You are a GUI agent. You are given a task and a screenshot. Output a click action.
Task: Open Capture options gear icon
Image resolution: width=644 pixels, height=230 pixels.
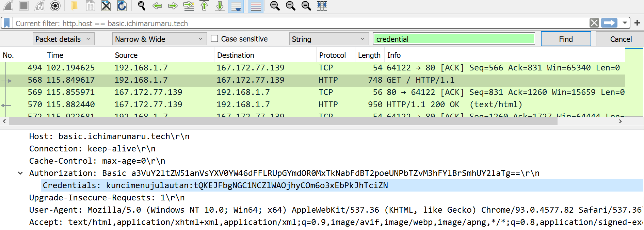[55, 6]
